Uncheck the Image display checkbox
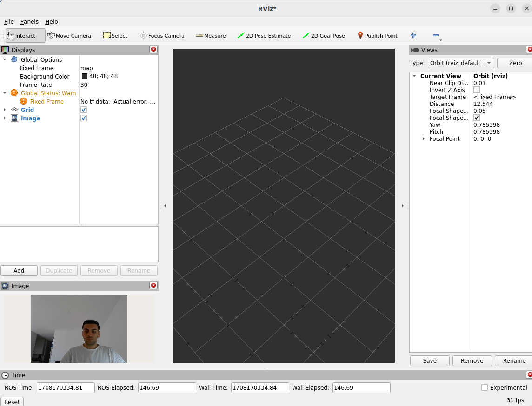Screen dimensions: 532x406 pos(84,118)
